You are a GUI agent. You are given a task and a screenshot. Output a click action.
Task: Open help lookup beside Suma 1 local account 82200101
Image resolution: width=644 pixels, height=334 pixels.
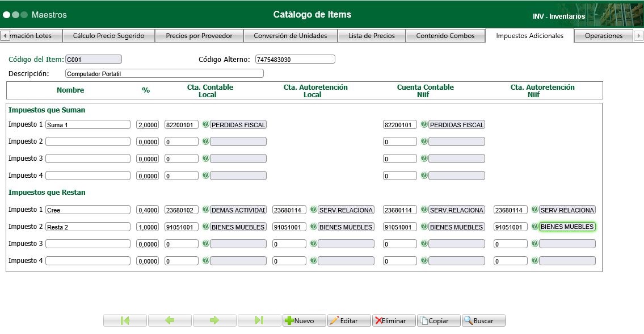pos(206,124)
